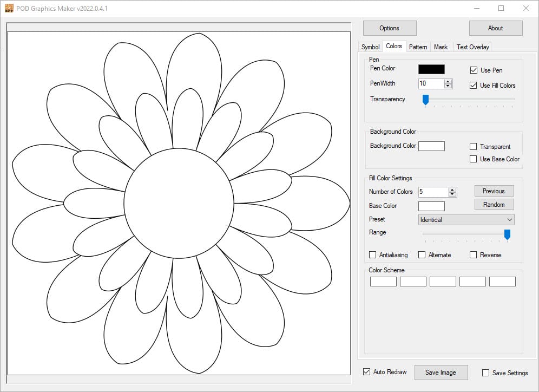Click the Random colors button
This screenshot has width=539, height=392.
tap(494, 205)
